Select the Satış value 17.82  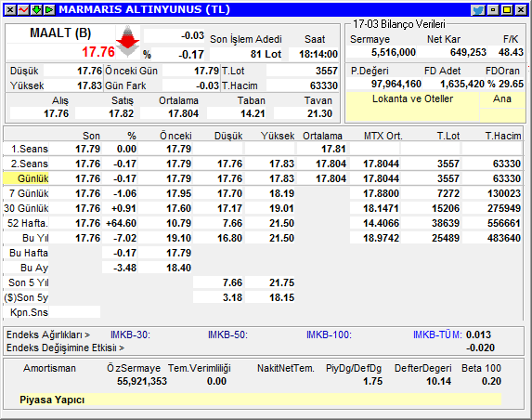point(121,113)
